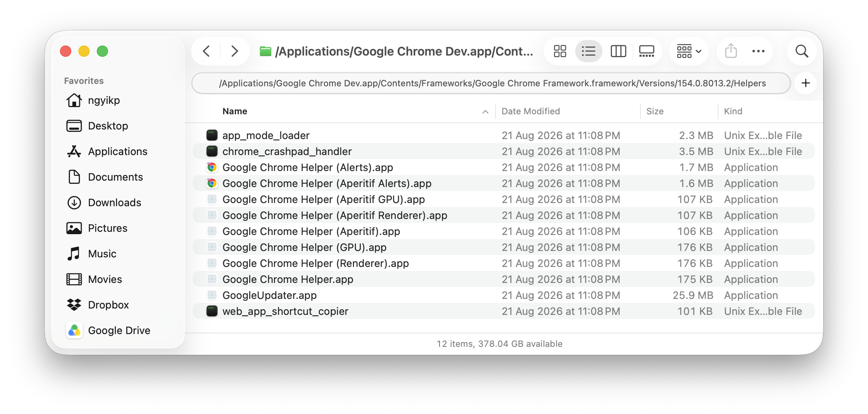Select Google Chrome Helper (Renderer).app
The height and width of the screenshot is (414, 868).
click(x=504, y=263)
